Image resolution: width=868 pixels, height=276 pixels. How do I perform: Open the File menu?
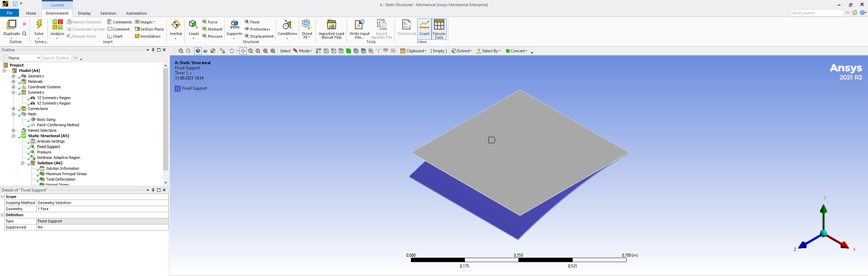pos(9,13)
